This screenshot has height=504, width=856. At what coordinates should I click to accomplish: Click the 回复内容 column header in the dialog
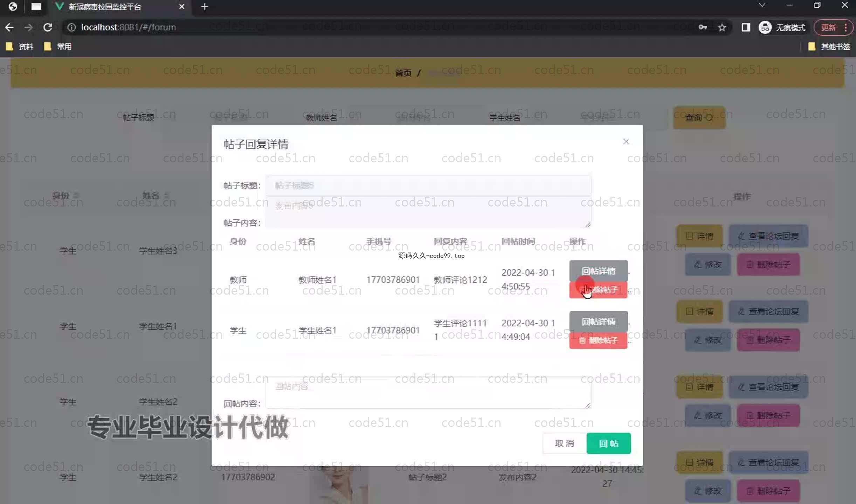450,241
